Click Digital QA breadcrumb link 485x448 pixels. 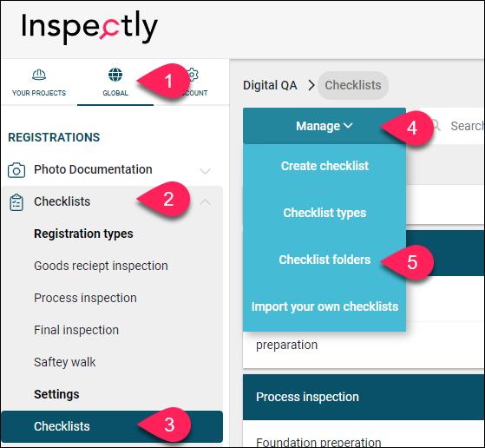click(x=270, y=85)
